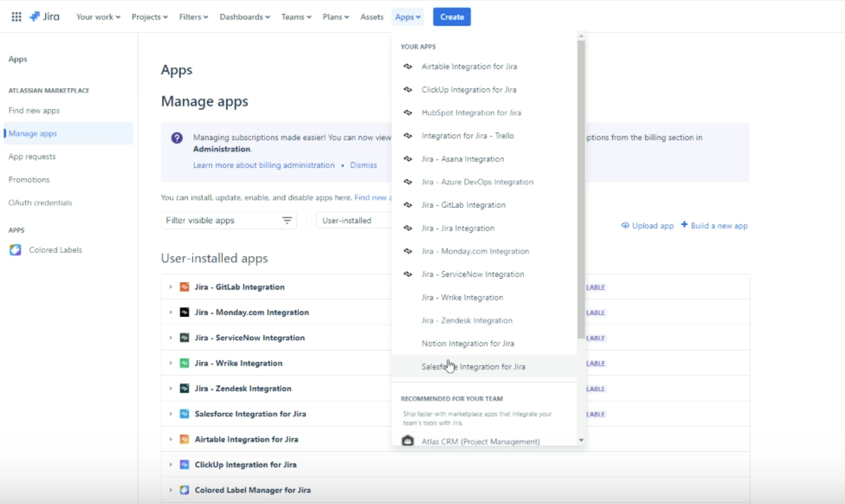Image resolution: width=845 pixels, height=504 pixels.
Task: Open the app switcher grid icon
Action: [x=16, y=17]
